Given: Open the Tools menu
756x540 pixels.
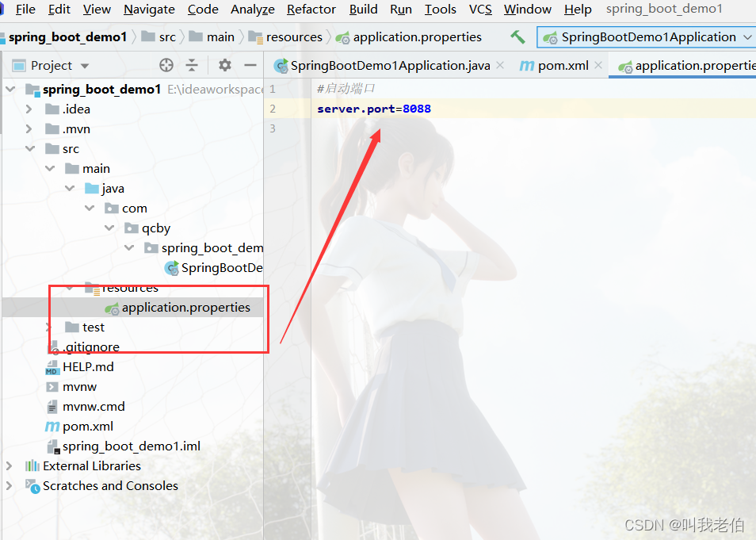Looking at the screenshot, I should pos(440,10).
